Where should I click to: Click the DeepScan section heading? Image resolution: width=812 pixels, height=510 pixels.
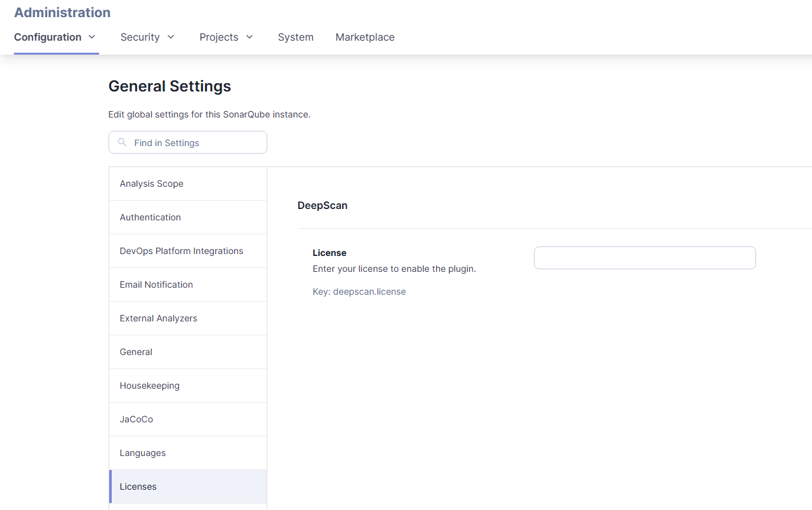tap(323, 206)
